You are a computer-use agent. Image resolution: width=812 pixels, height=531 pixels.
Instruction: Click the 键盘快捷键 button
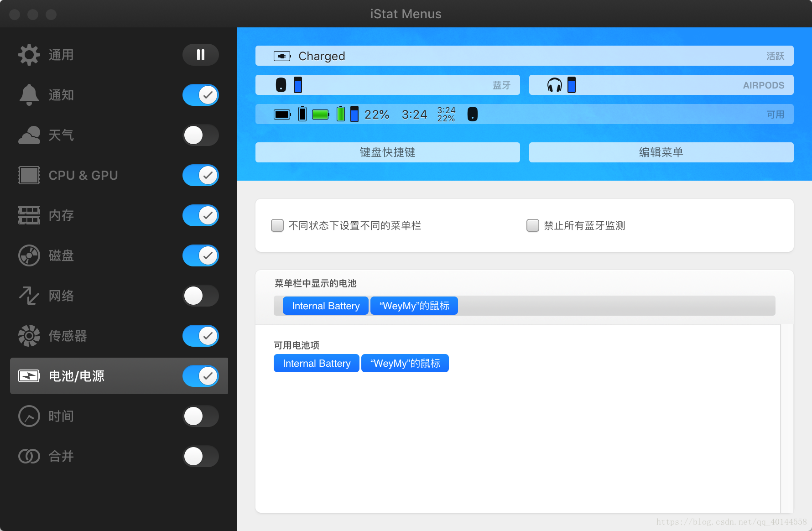coord(388,152)
